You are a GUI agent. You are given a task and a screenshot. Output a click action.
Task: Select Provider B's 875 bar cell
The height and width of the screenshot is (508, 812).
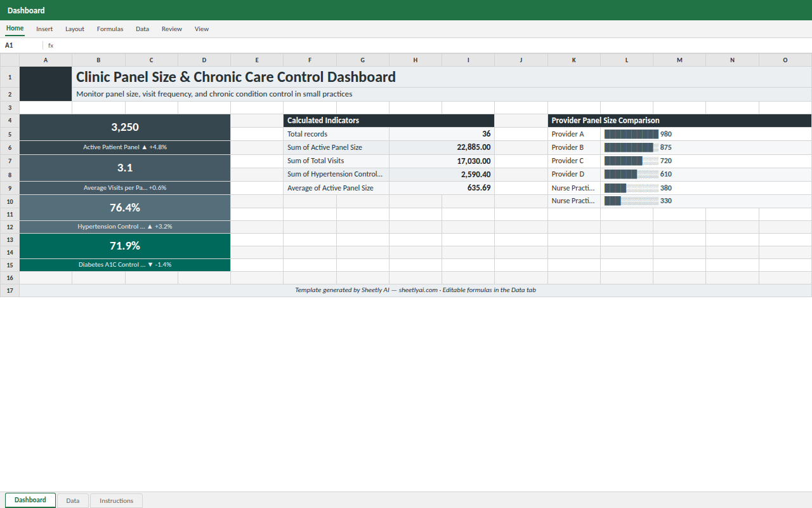tap(706, 147)
